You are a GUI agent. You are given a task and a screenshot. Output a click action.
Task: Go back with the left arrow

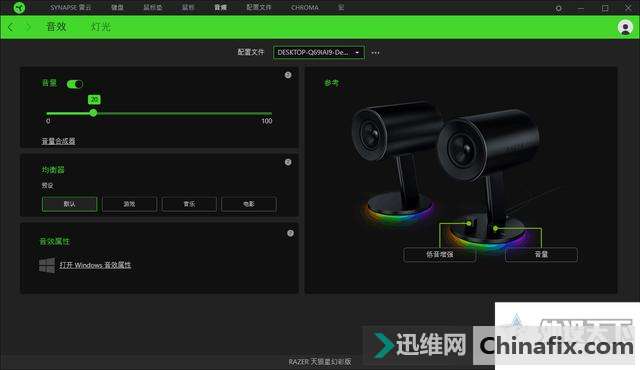tap(11, 27)
